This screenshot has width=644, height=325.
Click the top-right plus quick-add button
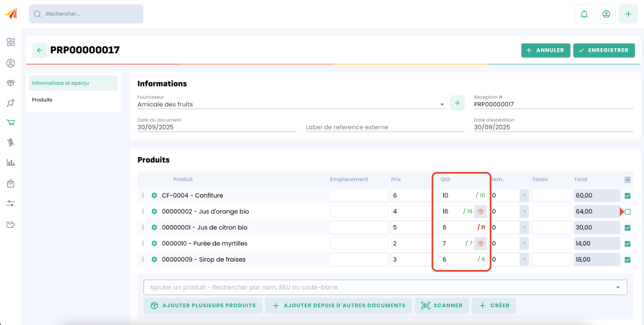(628, 14)
